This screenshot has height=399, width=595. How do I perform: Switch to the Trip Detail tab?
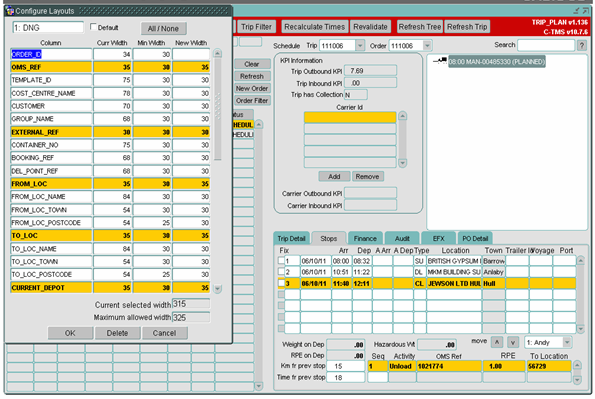[x=291, y=238]
